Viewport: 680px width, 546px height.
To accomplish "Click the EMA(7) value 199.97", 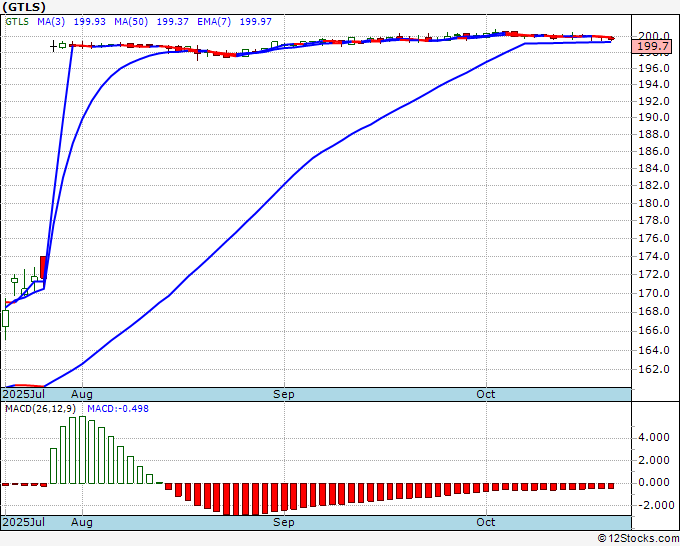I will [x=255, y=22].
